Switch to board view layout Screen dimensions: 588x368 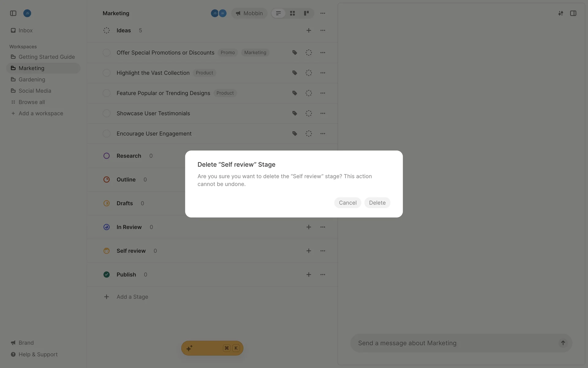(306, 13)
